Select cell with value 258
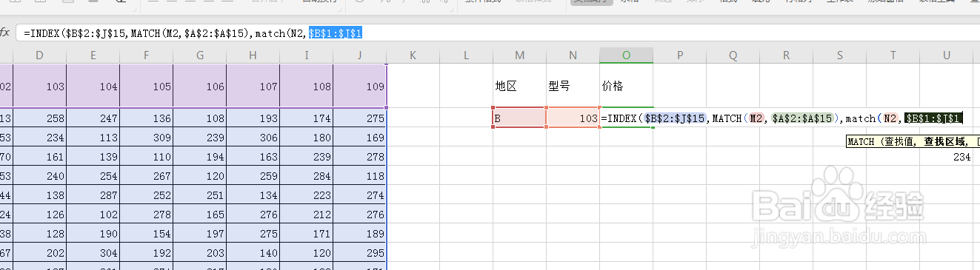Viewport: 980px width, 270px height. pyautogui.click(x=39, y=118)
